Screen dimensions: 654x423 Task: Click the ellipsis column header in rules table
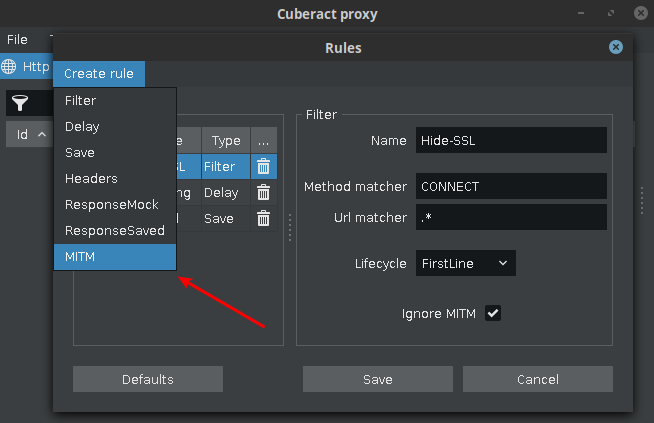pos(264,141)
